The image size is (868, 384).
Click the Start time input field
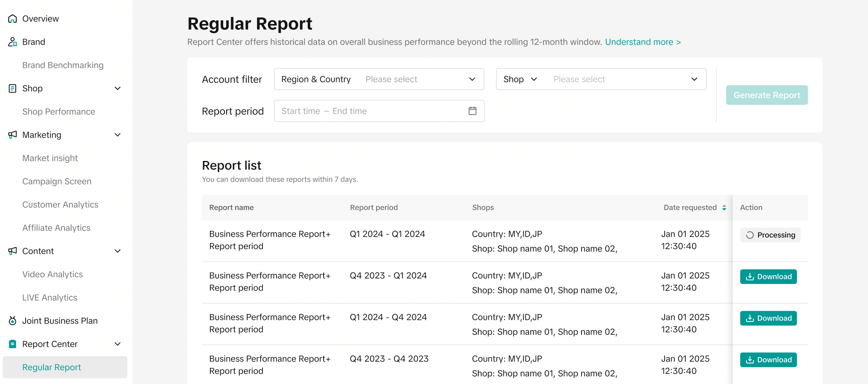tap(301, 111)
